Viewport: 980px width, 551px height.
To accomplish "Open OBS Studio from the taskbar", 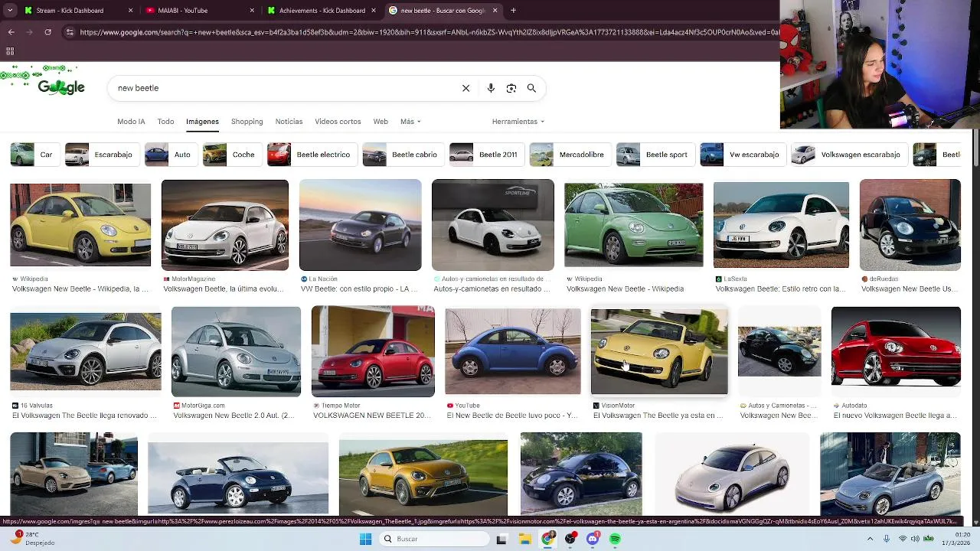I will coord(570,539).
